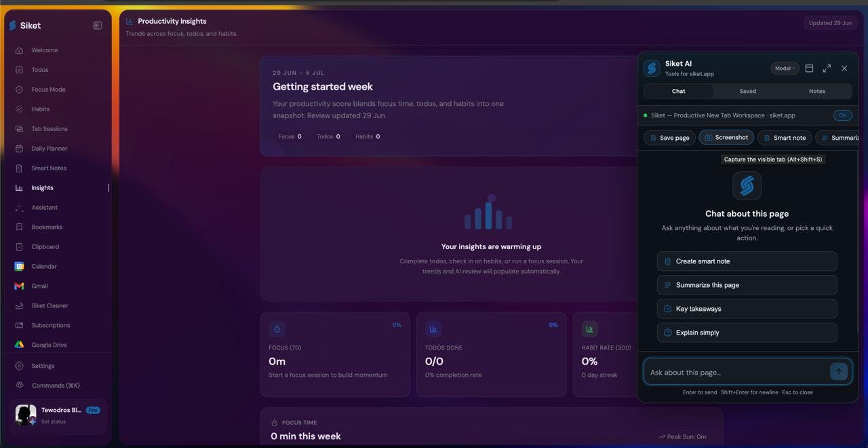
Task: Collapse the sidebar using panel icon
Action: point(98,25)
